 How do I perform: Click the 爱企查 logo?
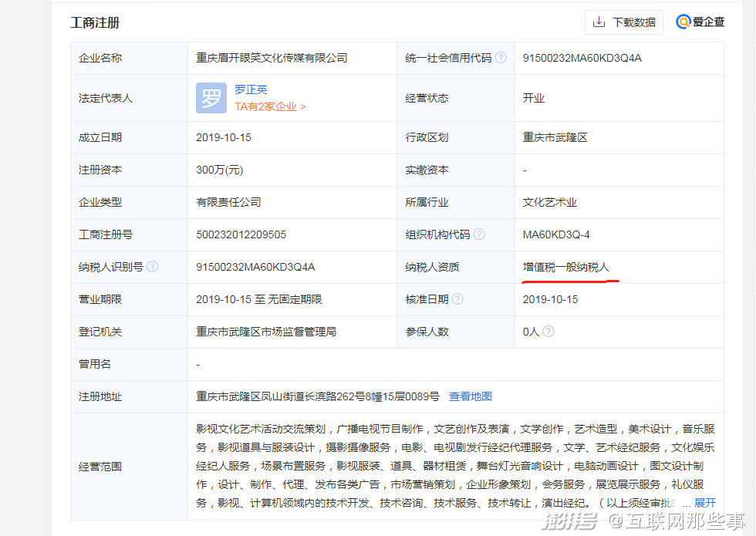700,22
